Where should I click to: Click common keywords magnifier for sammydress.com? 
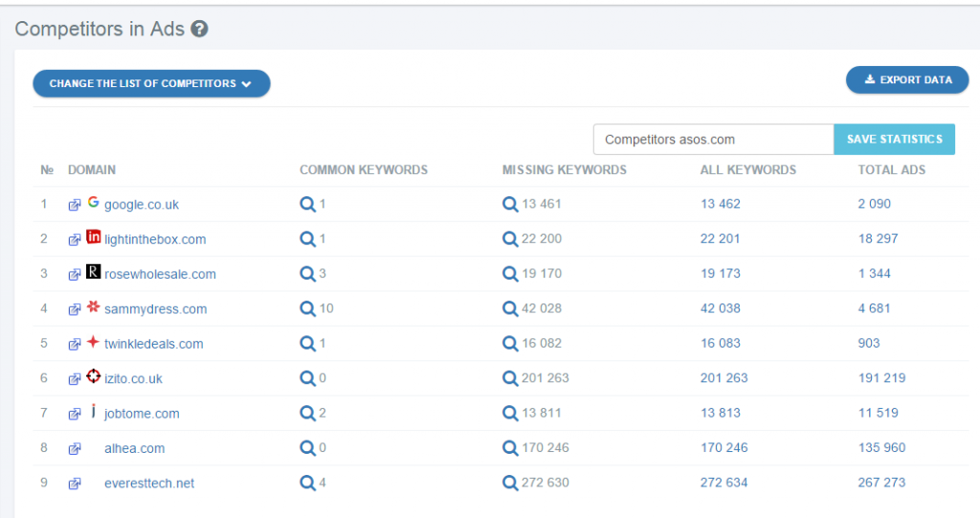[x=307, y=308]
